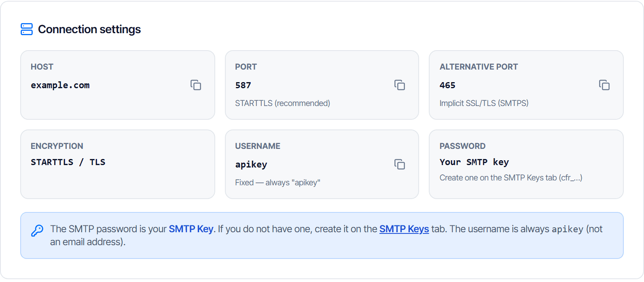Click the Fixed — always "apikey" note

click(x=278, y=182)
